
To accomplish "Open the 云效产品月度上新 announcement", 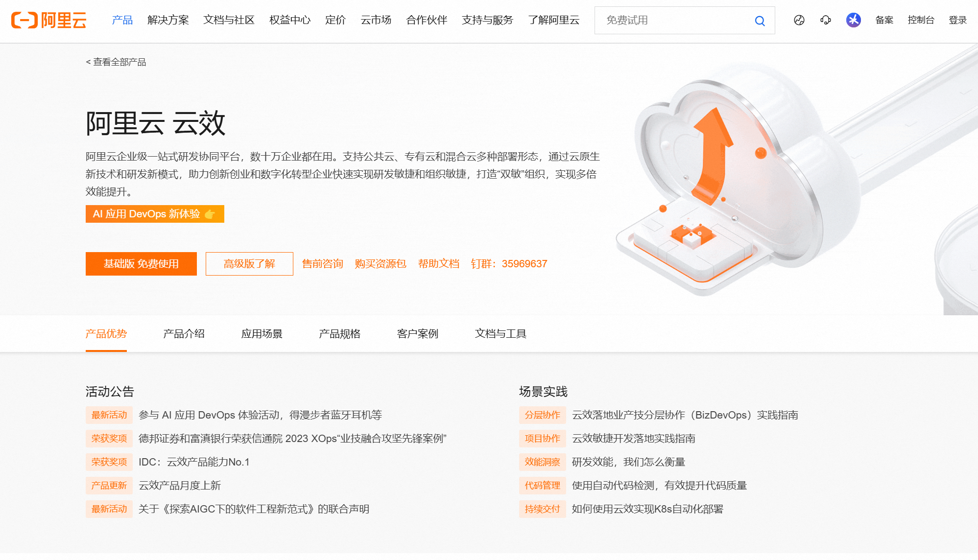I will click(x=180, y=486).
